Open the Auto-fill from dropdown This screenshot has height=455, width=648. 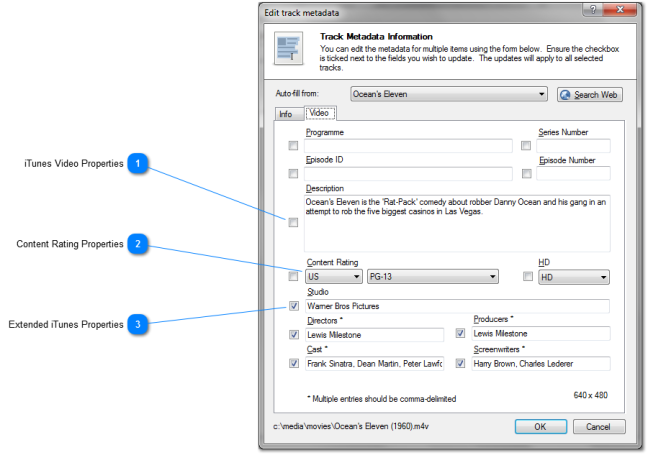coord(449,94)
